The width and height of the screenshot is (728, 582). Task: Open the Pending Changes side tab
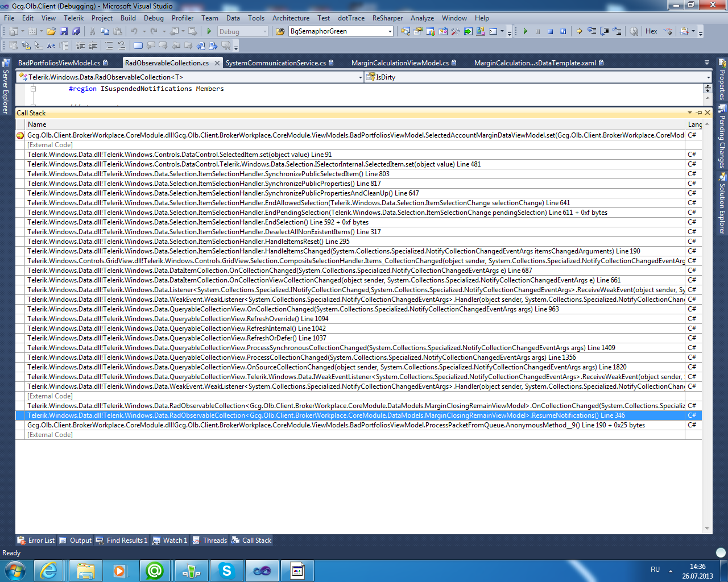[x=722, y=136]
